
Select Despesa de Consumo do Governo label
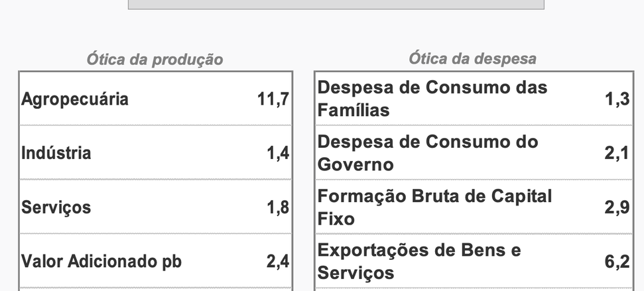point(428,153)
